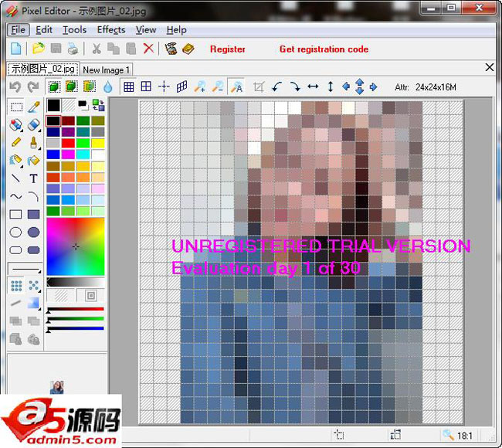The width and height of the screenshot is (502, 448).
Task: Select the eraser tool
Action: pyautogui.click(x=34, y=124)
